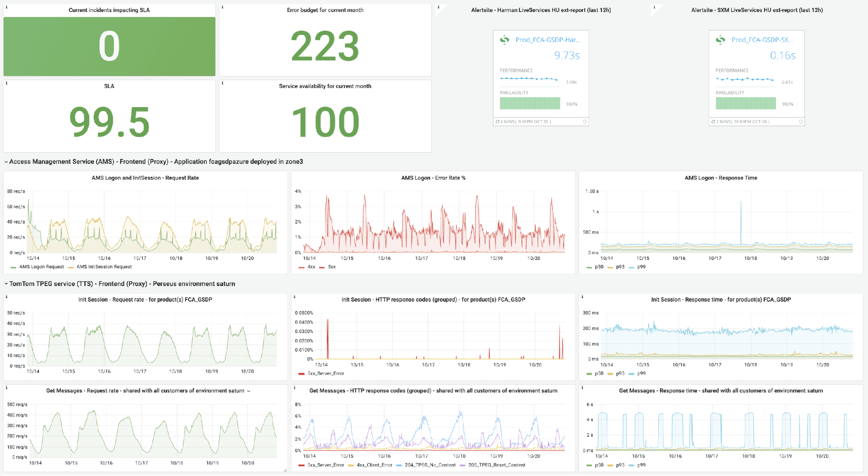Toggle AMS InitSession Request legend series
Image resolution: width=868 pixels, height=476 pixels.
coord(104,267)
